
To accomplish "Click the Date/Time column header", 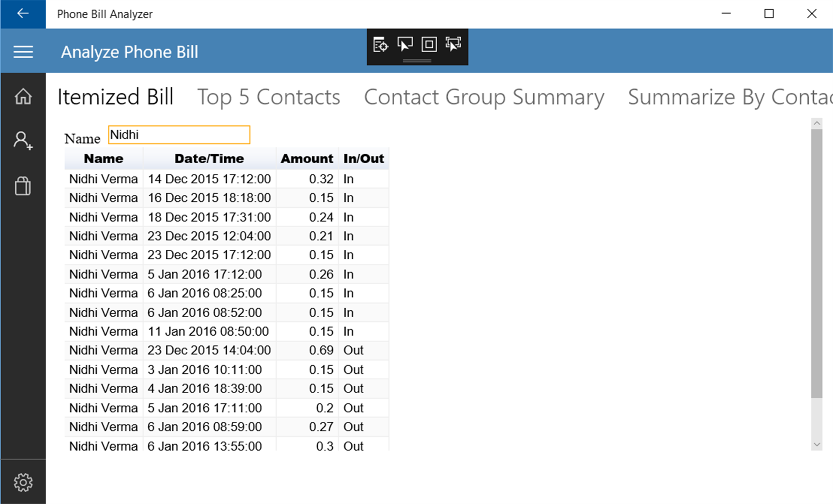I will [209, 158].
